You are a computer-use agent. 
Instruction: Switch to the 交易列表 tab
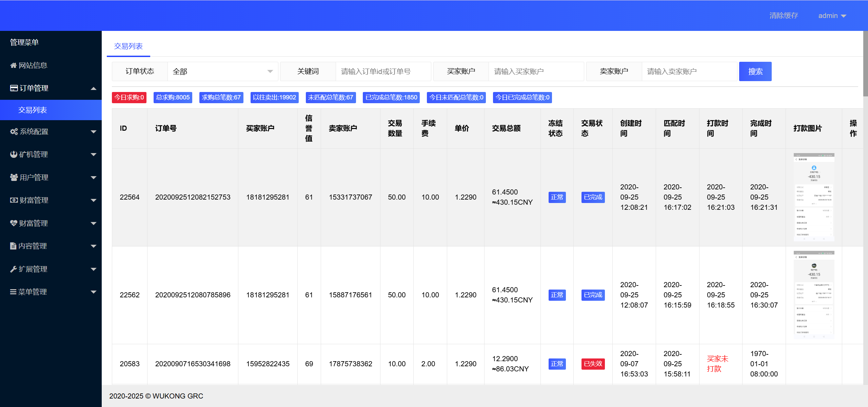pyautogui.click(x=128, y=47)
